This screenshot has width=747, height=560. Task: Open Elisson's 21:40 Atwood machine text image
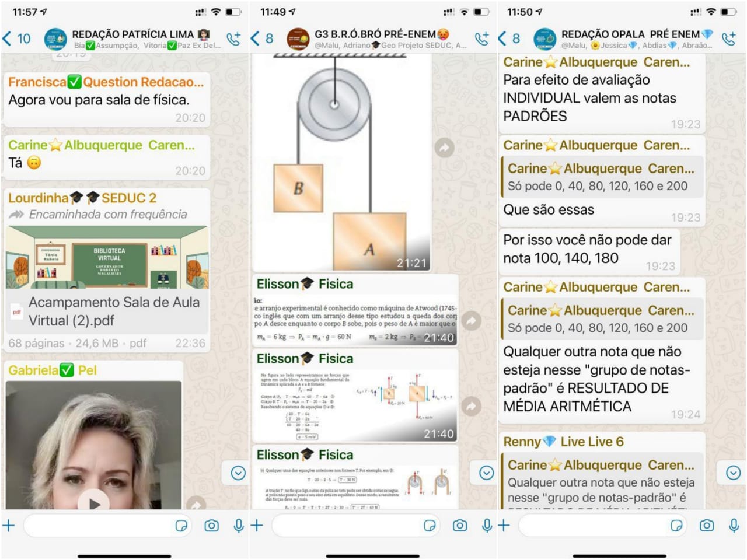click(355, 320)
